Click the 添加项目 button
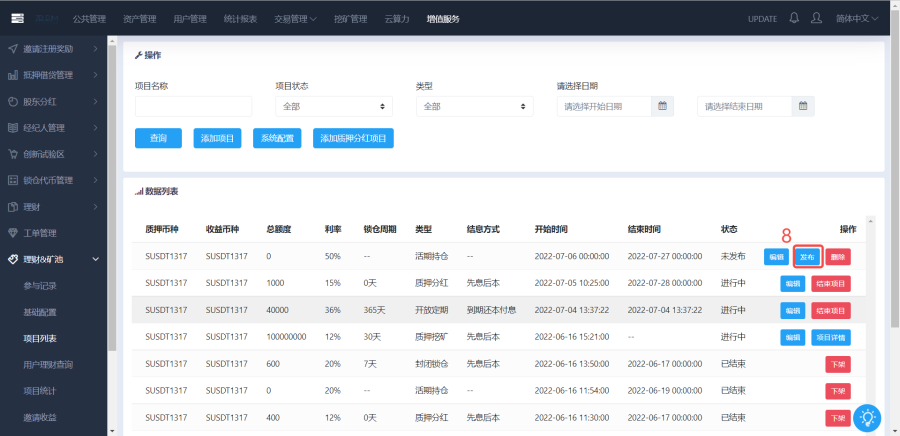 pos(217,138)
